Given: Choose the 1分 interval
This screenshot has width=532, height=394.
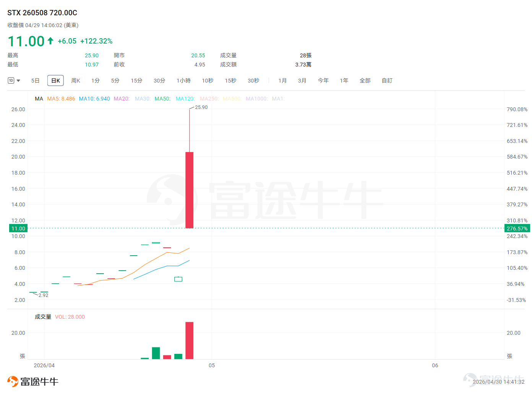Looking at the screenshot, I should tap(96, 81).
